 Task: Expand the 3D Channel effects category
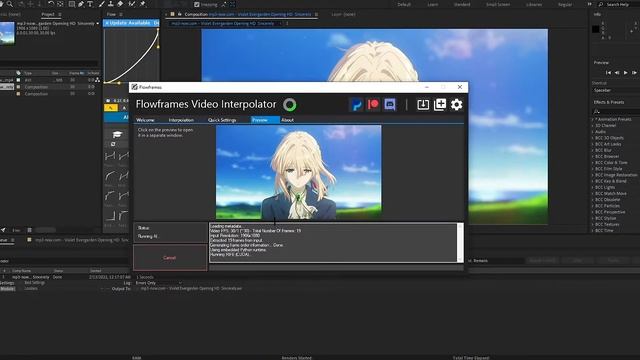(x=593, y=125)
